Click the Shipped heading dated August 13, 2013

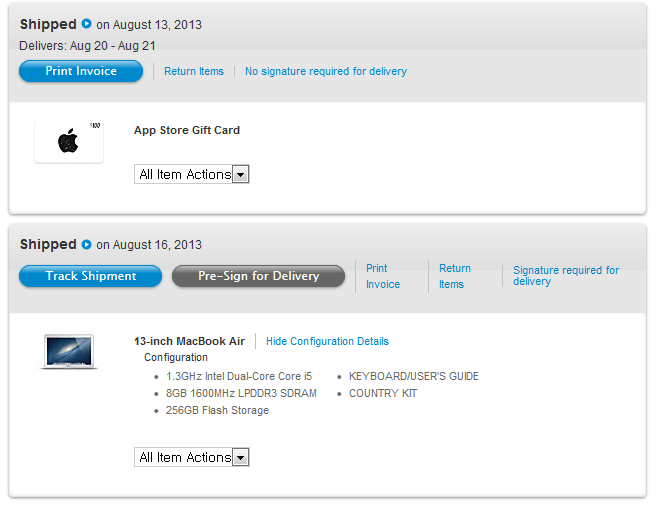tap(48, 24)
